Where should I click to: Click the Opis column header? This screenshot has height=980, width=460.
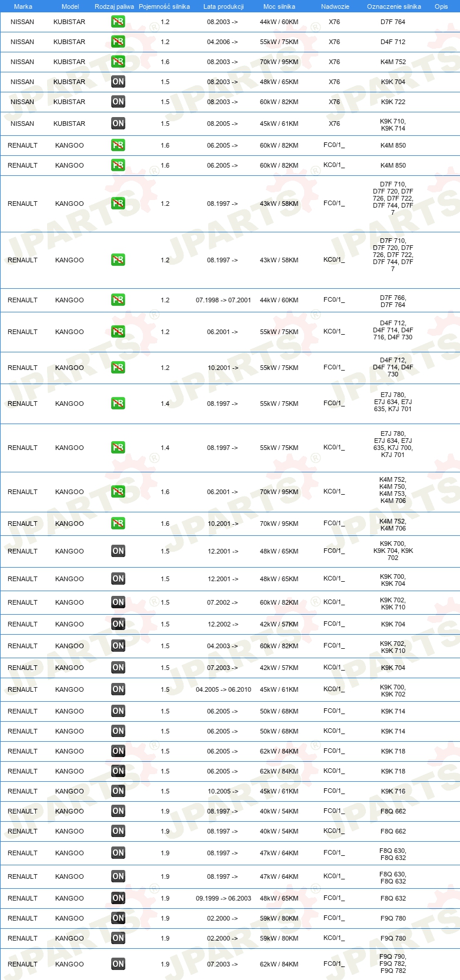pyautogui.click(x=441, y=6)
